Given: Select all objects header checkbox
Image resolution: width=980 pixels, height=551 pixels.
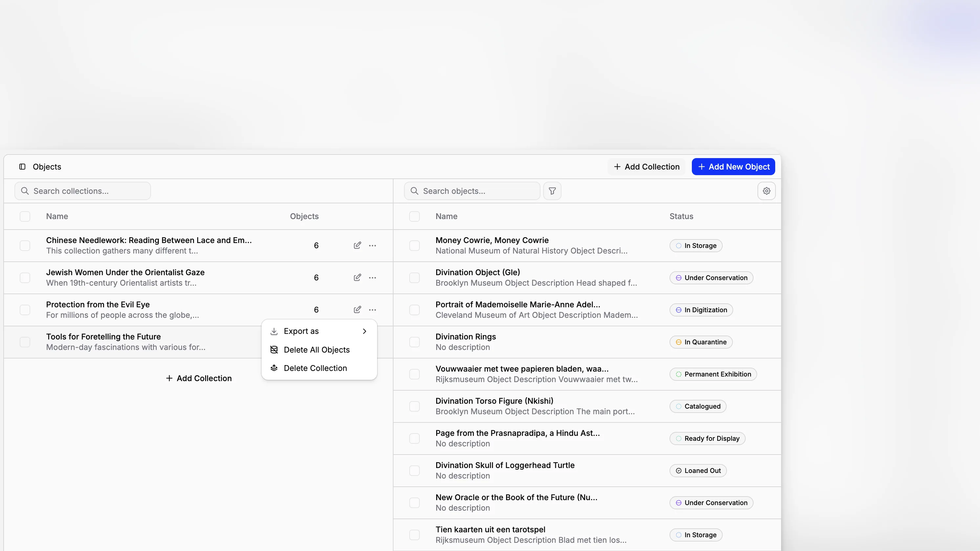Looking at the screenshot, I should [x=414, y=216].
